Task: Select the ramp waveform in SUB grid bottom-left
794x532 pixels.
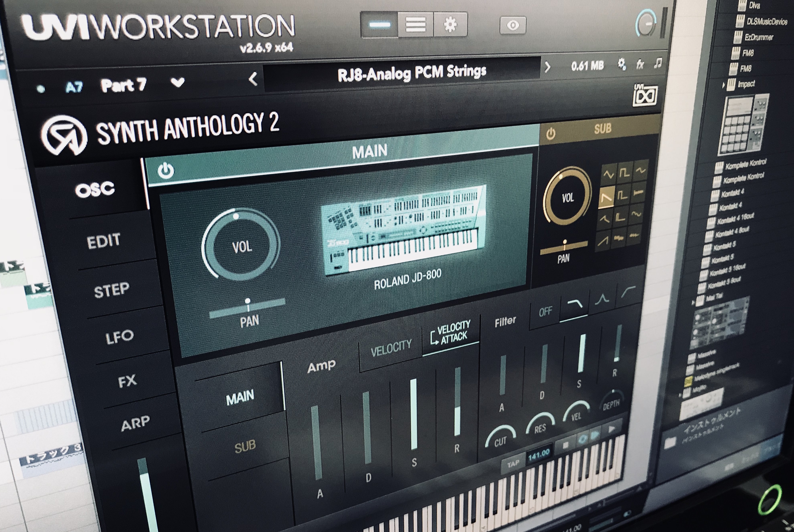Action: click(603, 242)
